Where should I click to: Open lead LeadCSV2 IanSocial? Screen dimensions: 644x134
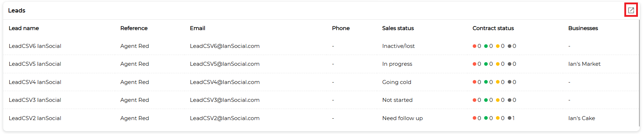35,118
